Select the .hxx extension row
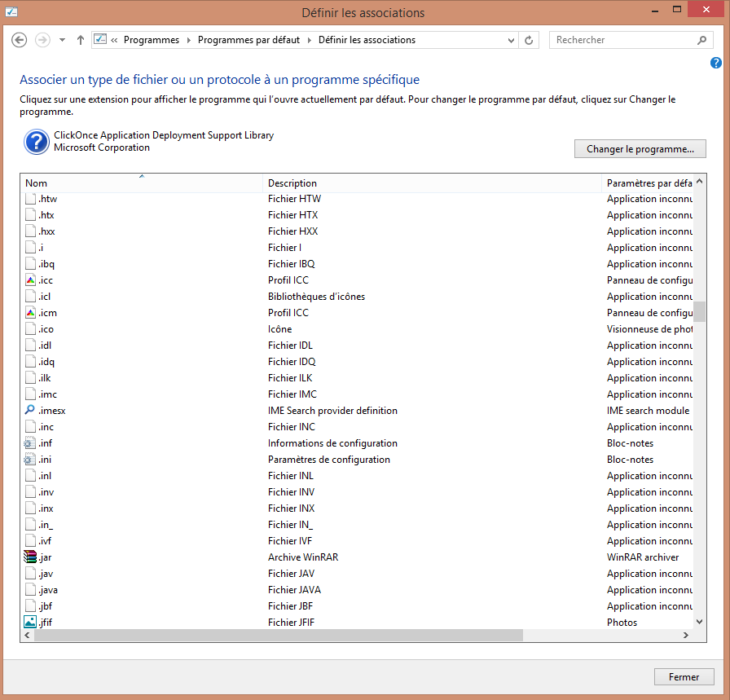730x700 pixels. coord(357,231)
